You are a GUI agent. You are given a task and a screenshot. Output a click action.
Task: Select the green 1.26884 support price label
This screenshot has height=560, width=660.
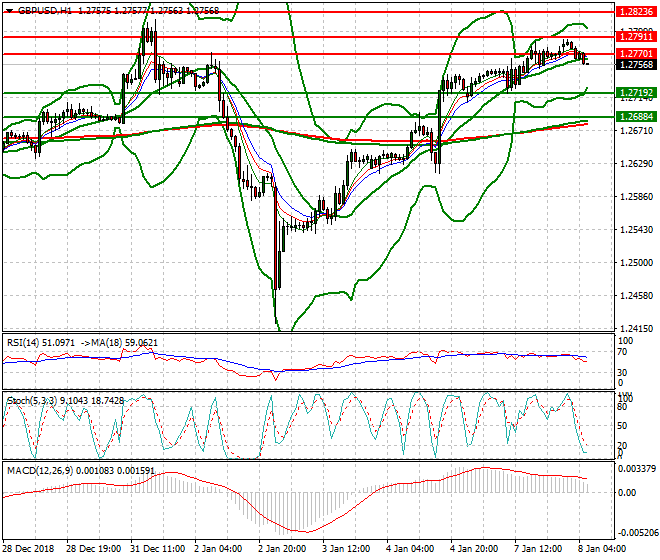(636, 117)
